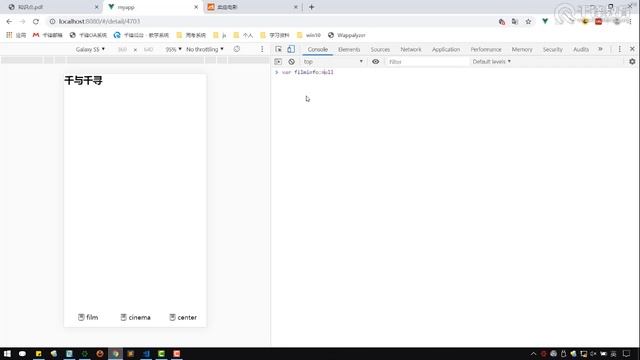This screenshot has height=360, width=640.
Task: Open Galaxy S5 device dropdown
Action: (x=90, y=49)
